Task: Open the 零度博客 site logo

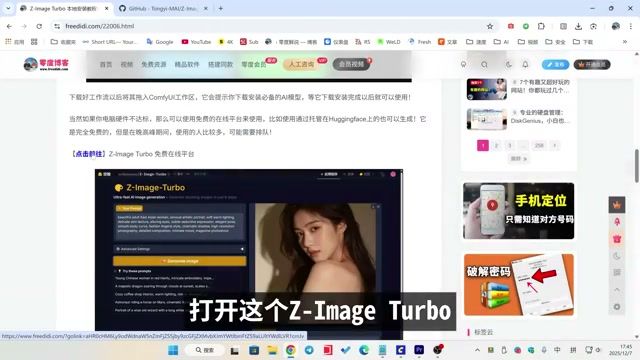Action: tap(46, 64)
